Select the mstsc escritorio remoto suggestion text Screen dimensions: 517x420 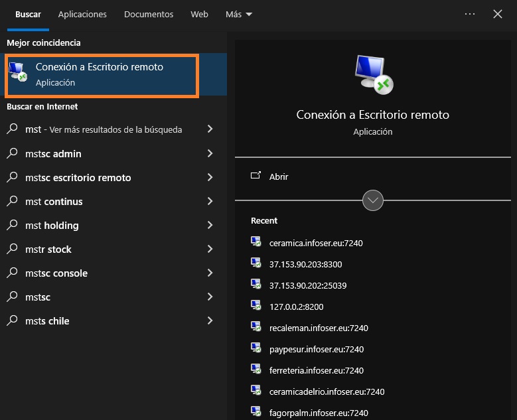[78, 178]
